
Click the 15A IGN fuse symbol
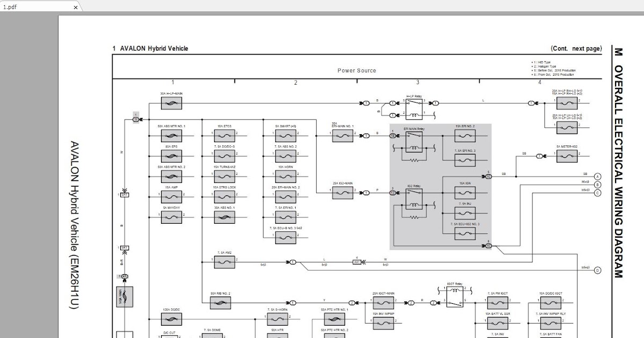[465, 192]
